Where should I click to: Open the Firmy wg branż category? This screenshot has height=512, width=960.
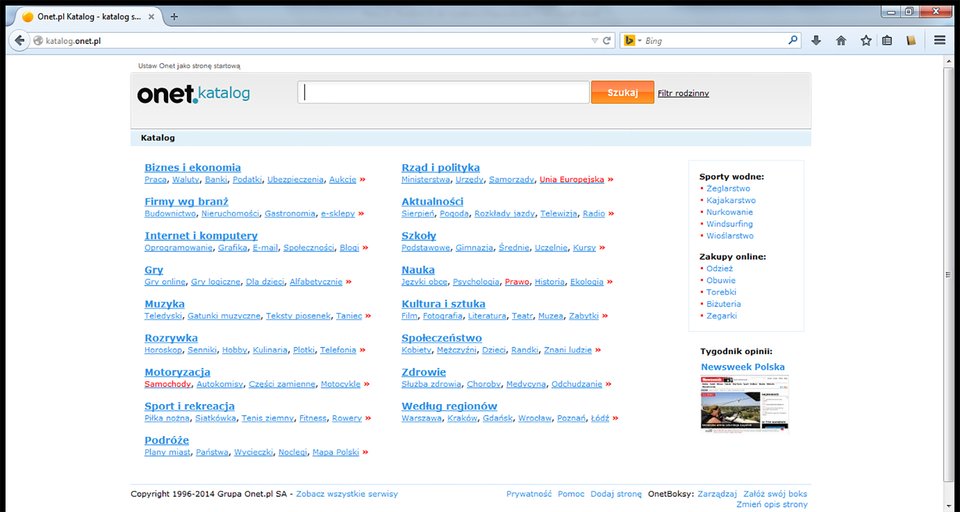click(x=186, y=201)
